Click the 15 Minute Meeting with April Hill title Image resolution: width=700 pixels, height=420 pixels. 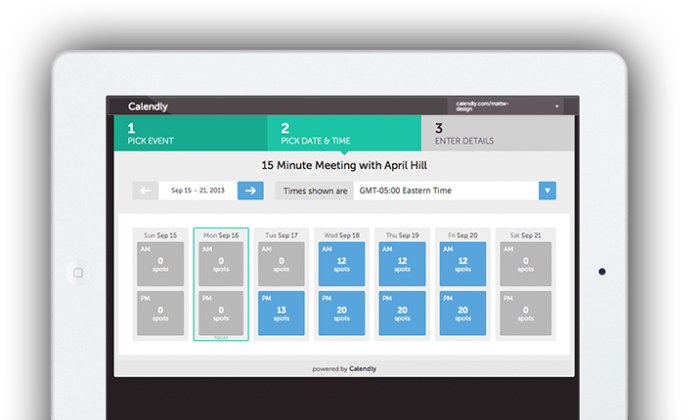pyautogui.click(x=344, y=166)
